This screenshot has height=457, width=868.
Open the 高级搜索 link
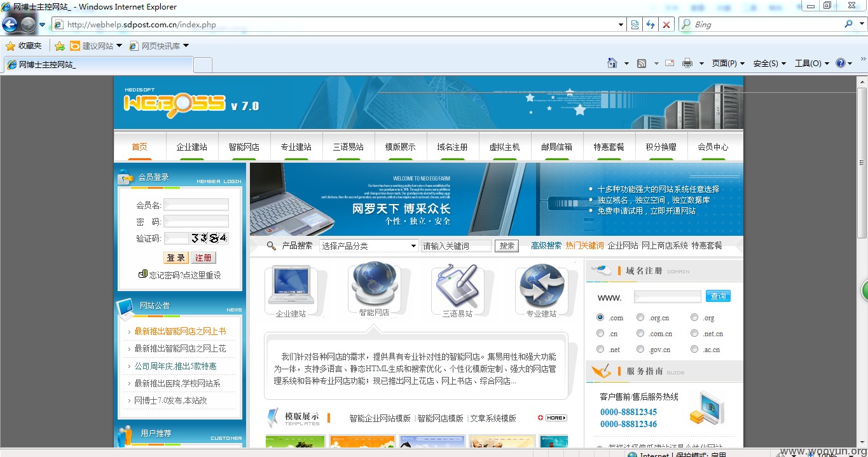[x=546, y=245]
